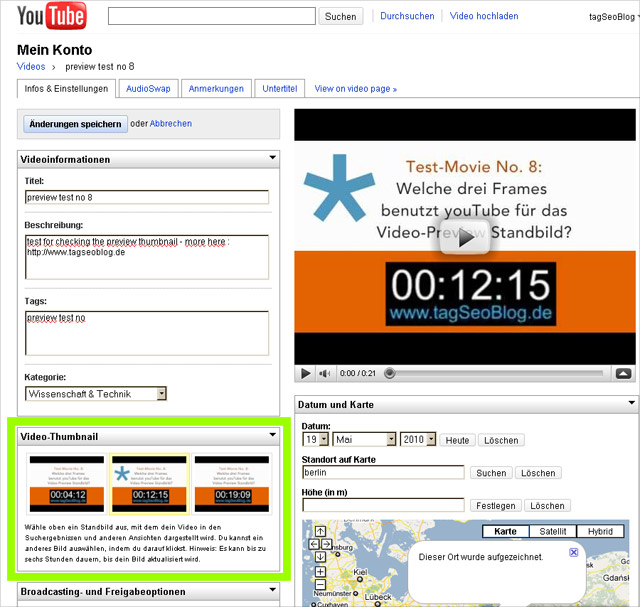640x607 pixels.
Task: Open the day dropdown showing 19
Action: coord(316,439)
